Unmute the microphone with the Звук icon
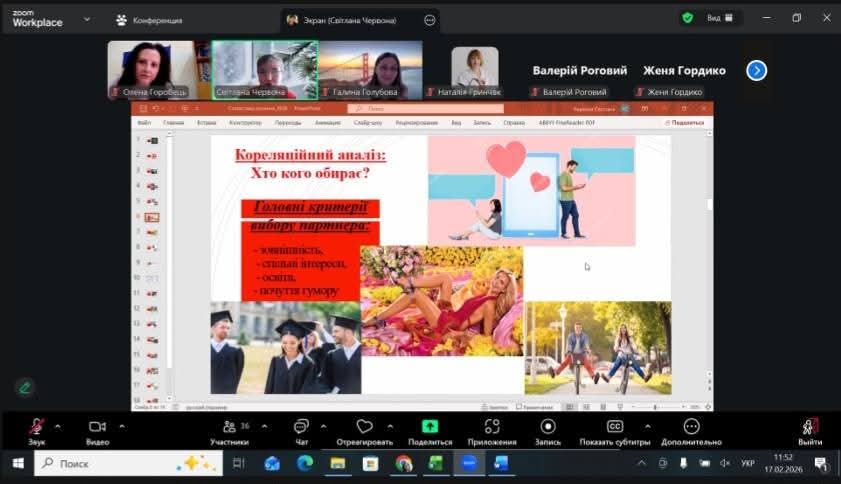This screenshot has height=484, width=841. (36, 427)
